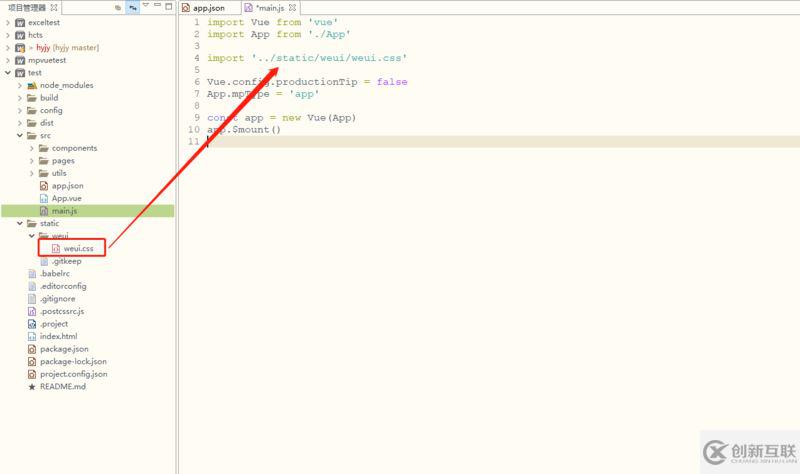Close the project explorer tab
Viewport: 800px width, 474px height.
coord(54,8)
